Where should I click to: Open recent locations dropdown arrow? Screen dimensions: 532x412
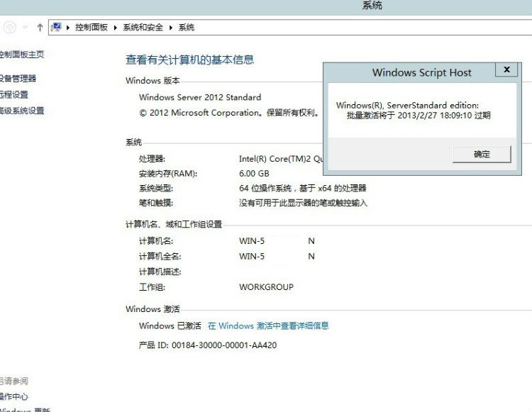pos(25,28)
